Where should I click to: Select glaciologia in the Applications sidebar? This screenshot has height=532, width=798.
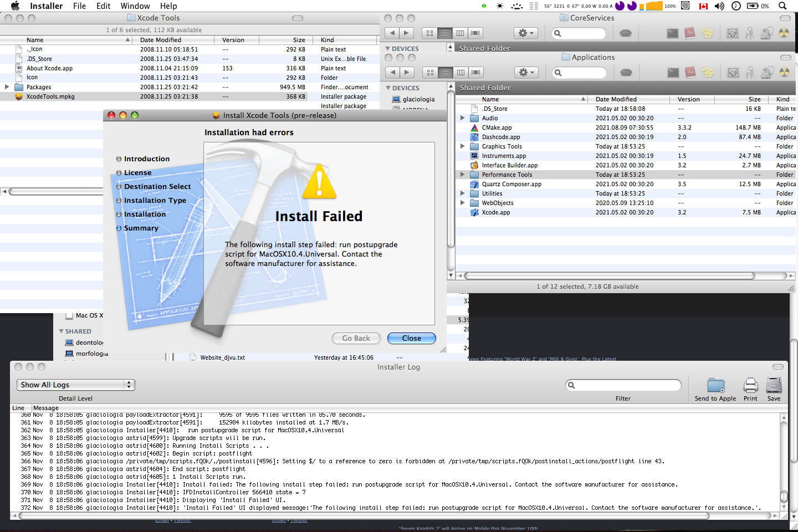[418, 99]
